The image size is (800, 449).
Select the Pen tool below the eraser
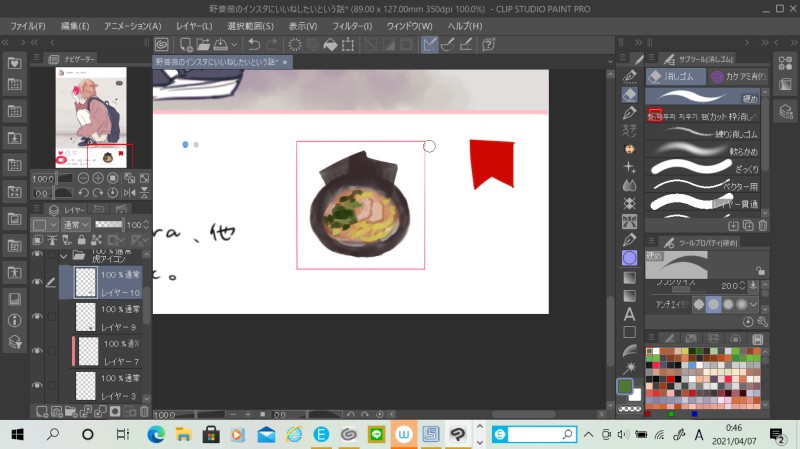click(630, 113)
